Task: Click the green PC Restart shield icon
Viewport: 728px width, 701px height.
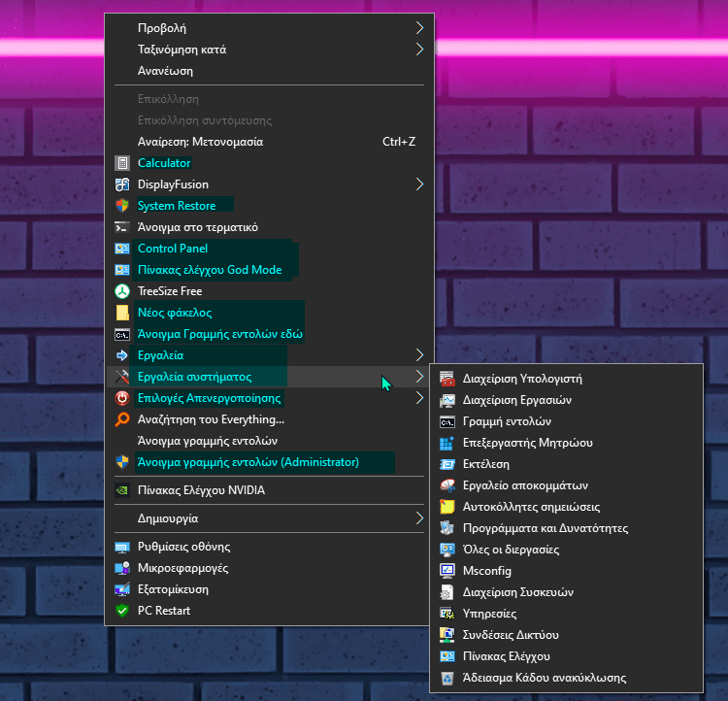Action: click(122, 611)
